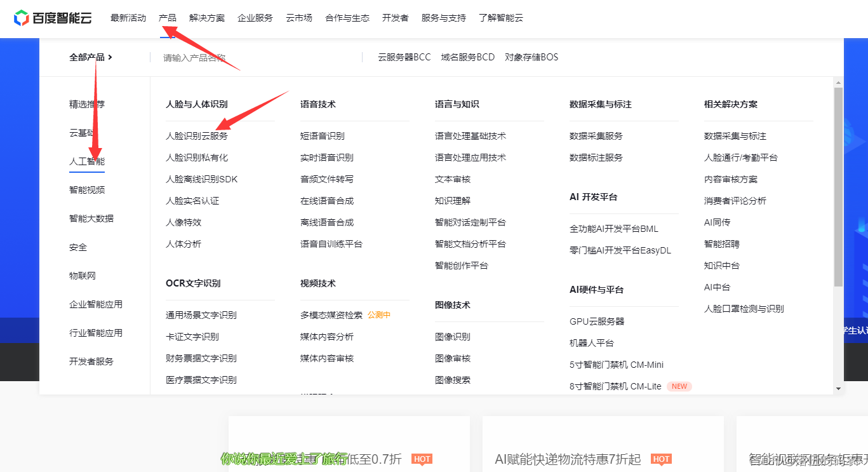Click the product panel scrollbar thumb
Screen dimensions: 868x472
click(839, 187)
